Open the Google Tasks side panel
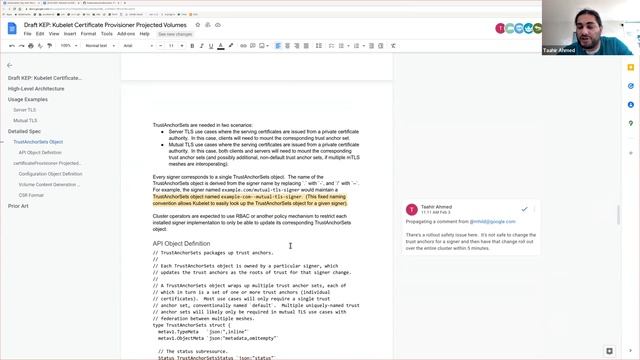Image resolution: width=640 pixels, height=360 pixels. click(x=631, y=86)
